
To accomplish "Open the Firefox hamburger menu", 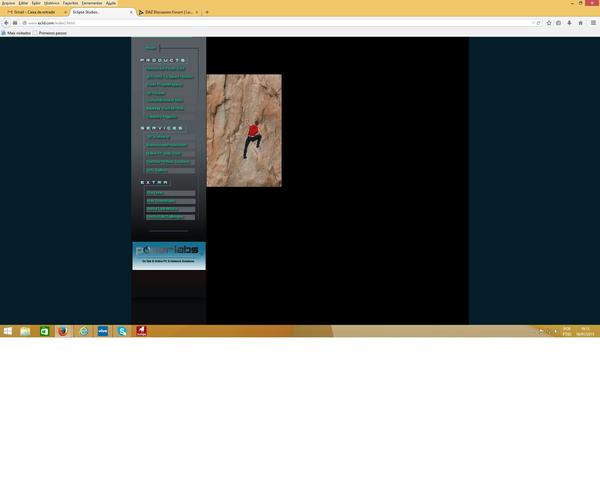I will pos(593,23).
